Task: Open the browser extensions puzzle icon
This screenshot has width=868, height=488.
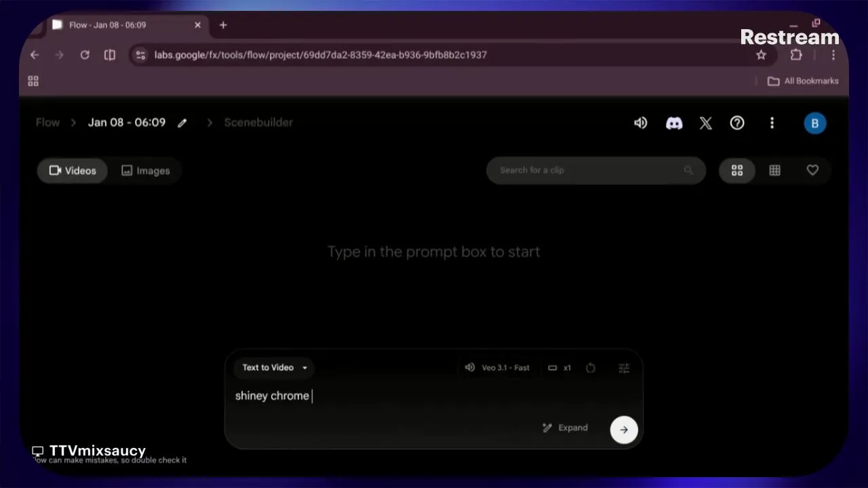Action: tap(796, 55)
